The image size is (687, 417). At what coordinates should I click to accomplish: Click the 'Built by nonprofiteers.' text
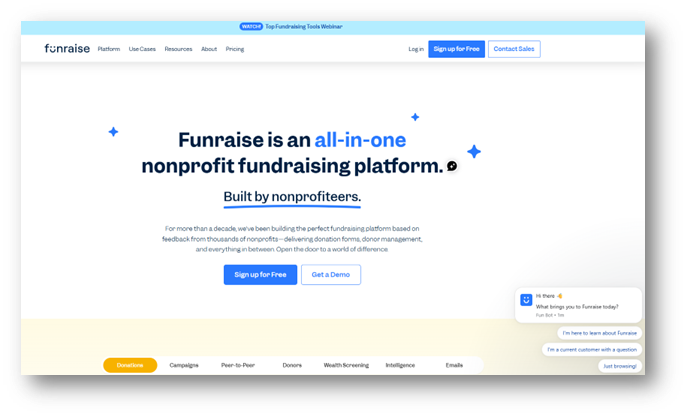click(x=292, y=197)
